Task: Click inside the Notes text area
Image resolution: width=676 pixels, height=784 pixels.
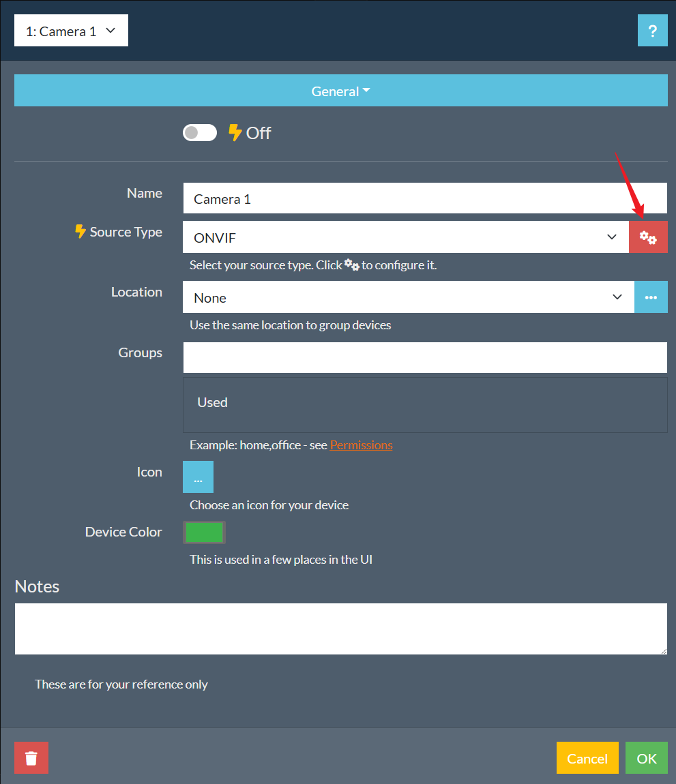Action: [x=340, y=629]
